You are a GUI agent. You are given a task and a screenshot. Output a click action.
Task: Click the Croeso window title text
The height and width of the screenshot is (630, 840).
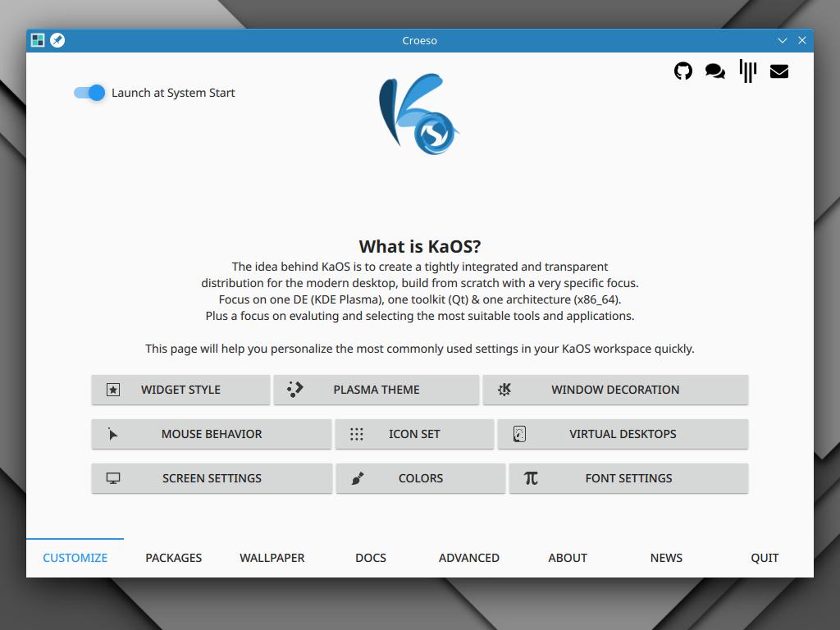click(419, 41)
